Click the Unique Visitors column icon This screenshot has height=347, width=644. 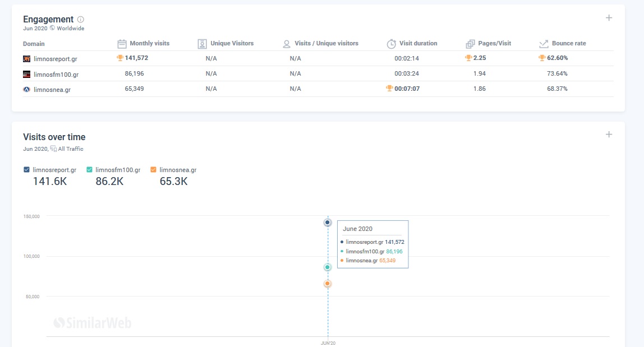pos(203,44)
